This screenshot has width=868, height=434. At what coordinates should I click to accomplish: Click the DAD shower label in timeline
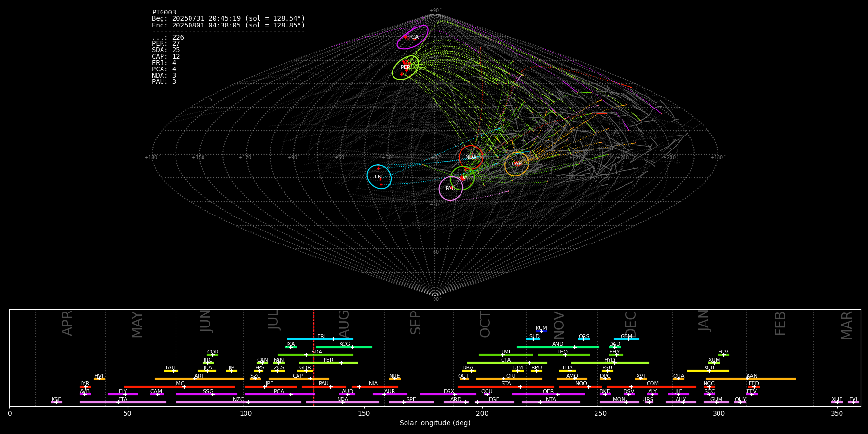[x=615, y=344]
